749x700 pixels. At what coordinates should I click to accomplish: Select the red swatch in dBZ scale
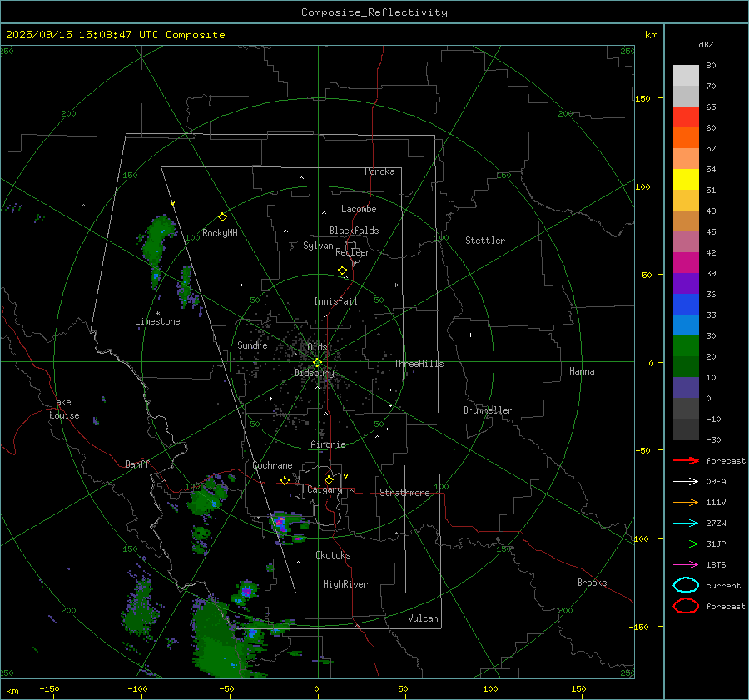(686, 117)
